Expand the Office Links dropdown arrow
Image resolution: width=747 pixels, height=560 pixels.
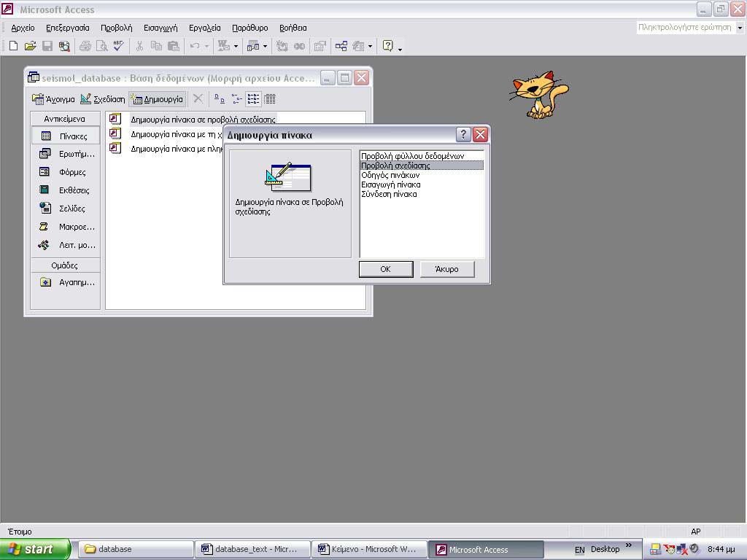click(x=236, y=46)
